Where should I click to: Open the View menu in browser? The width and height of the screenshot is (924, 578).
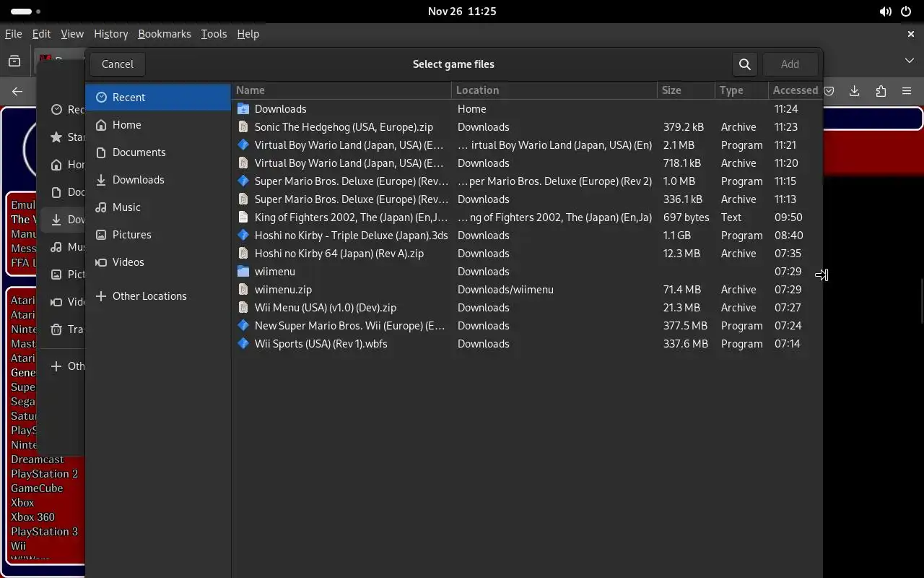pyautogui.click(x=72, y=34)
